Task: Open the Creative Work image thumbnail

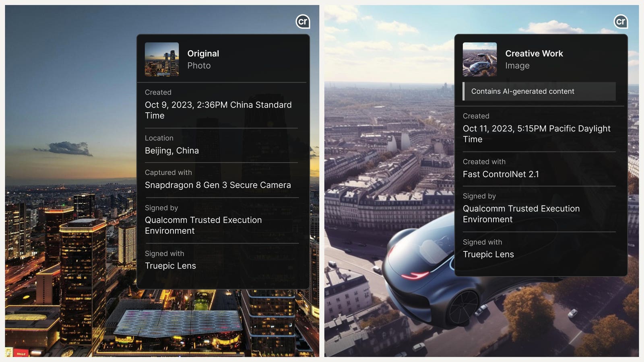Action: coord(479,59)
